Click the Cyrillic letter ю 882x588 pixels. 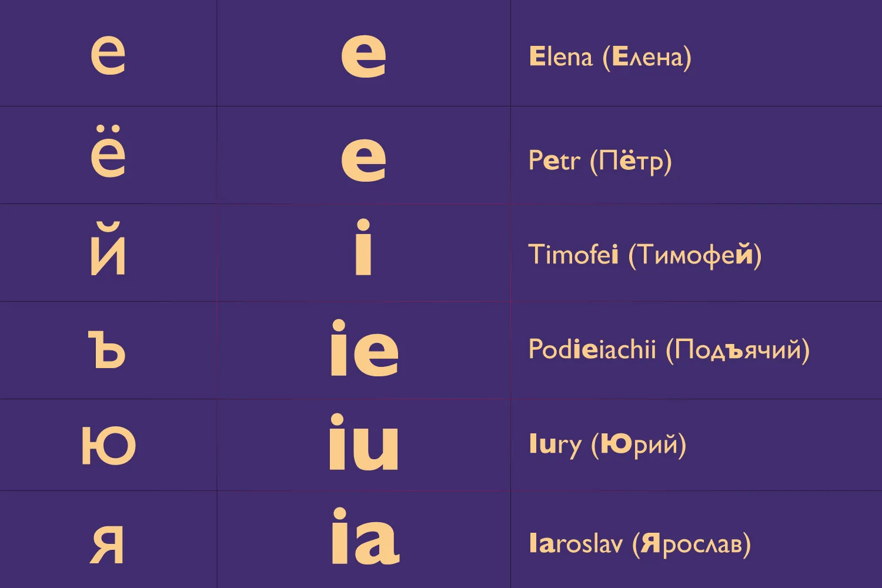tap(109, 445)
